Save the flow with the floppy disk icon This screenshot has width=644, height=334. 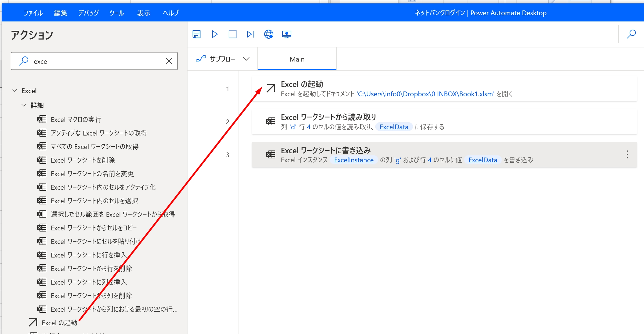tap(197, 34)
